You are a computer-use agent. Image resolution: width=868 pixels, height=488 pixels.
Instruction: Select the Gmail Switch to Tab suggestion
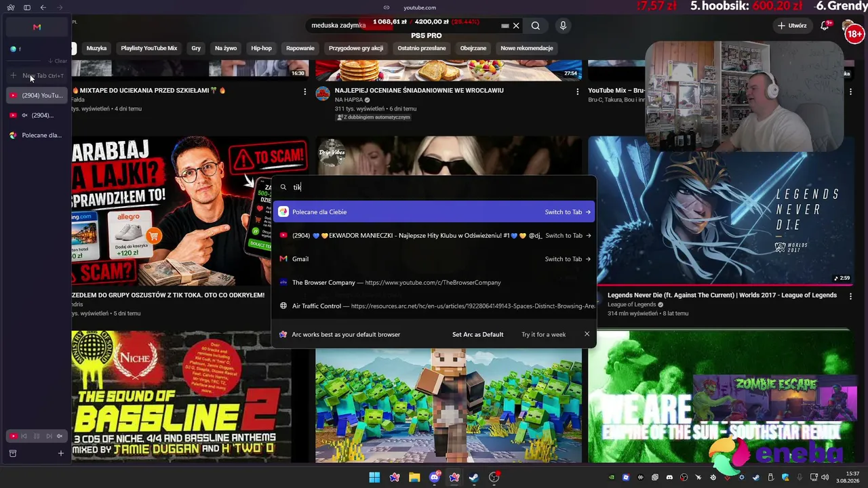pyautogui.click(x=434, y=259)
